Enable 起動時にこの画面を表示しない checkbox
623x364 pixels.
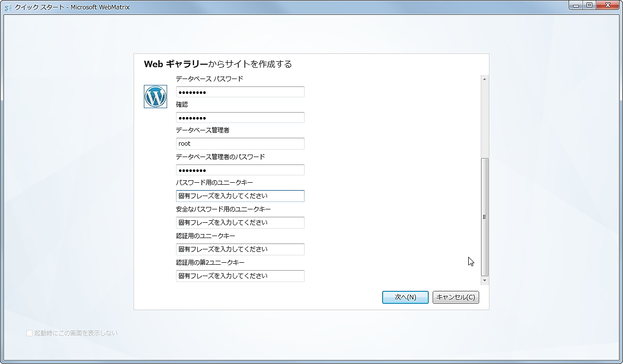coord(29,333)
